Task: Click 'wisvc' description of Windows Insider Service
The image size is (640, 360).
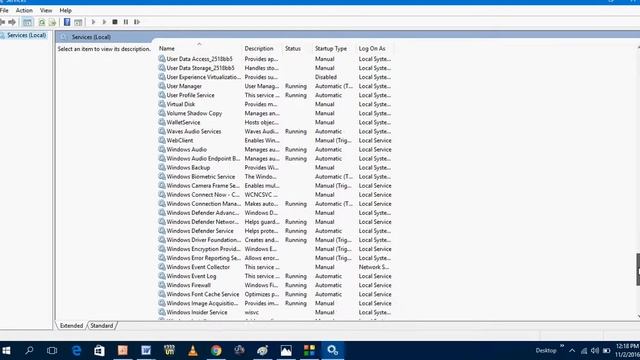Action: [251, 312]
